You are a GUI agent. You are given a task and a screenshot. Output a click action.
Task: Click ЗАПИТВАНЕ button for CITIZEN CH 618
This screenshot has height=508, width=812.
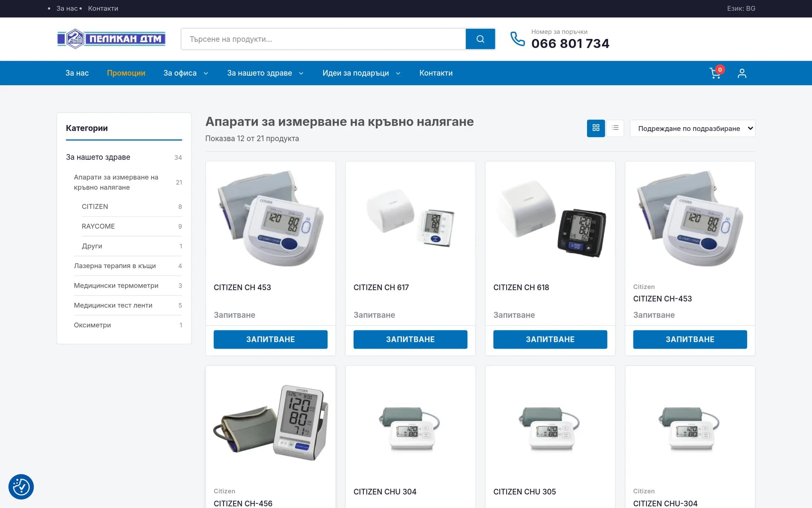[x=550, y=339]
